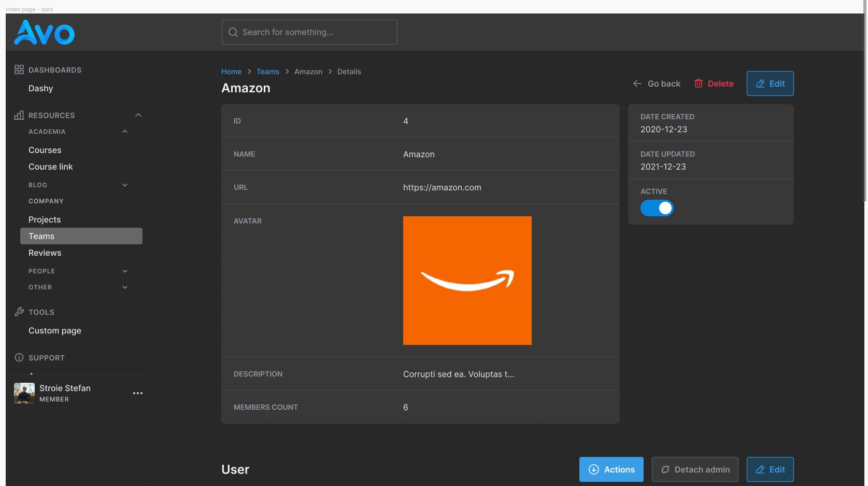
Task: Click the Tools wrench icon
Action: [x=19, y=312]
